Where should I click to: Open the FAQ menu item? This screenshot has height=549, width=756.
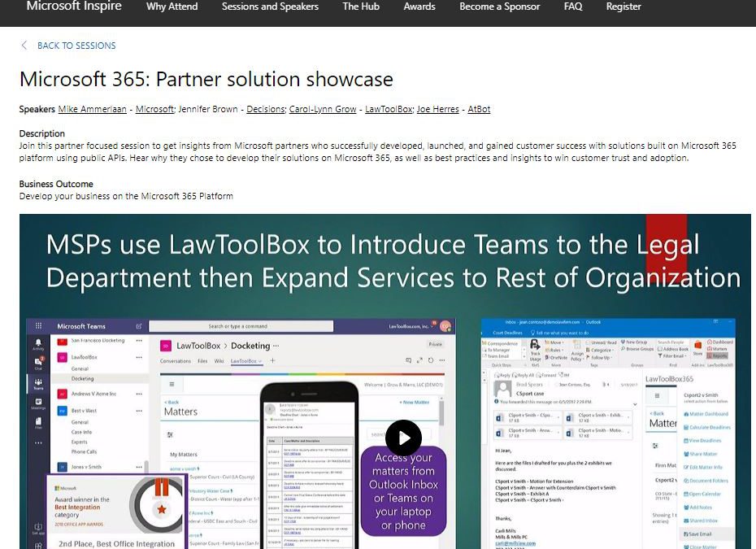(573, 7)
